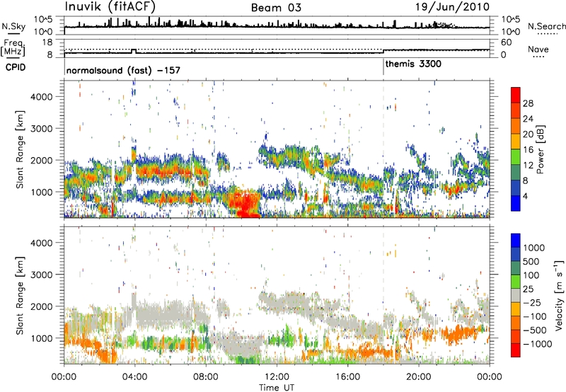
Task: Click the '3000' tick on the Velocity panel
Action: (x=42, y=275)
